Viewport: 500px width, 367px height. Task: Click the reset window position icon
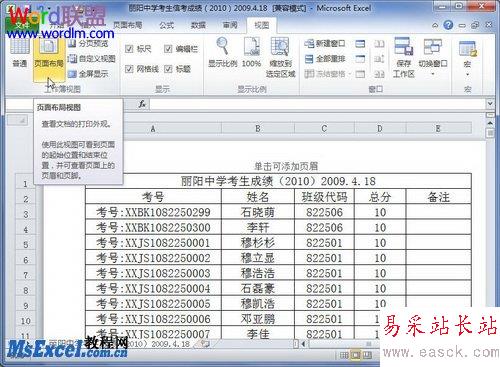(x=379, y=74)
